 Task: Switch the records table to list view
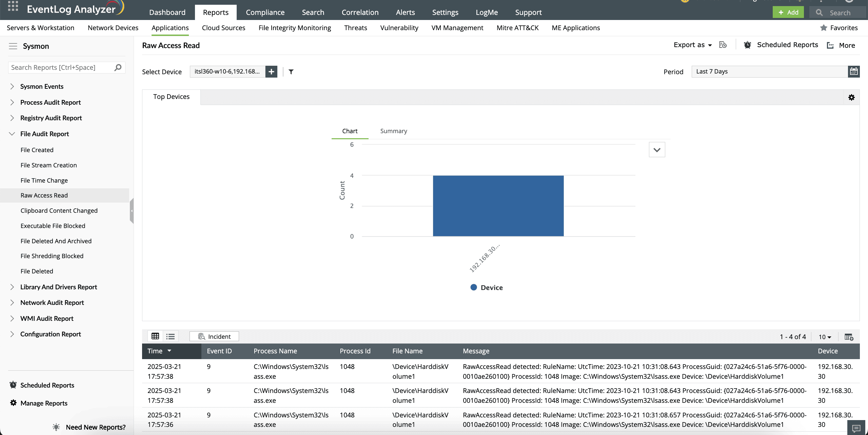pos(171,336)
